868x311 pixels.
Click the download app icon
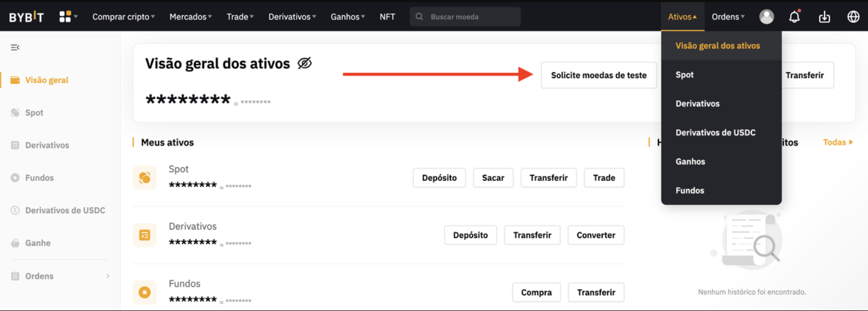(824, 17)
